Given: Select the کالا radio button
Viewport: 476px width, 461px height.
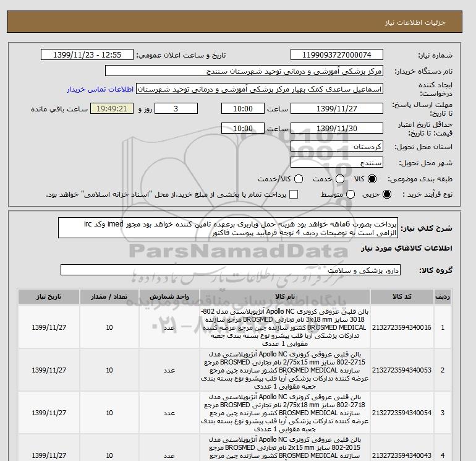Looking at the screenshot, I should tap(372, 179).
